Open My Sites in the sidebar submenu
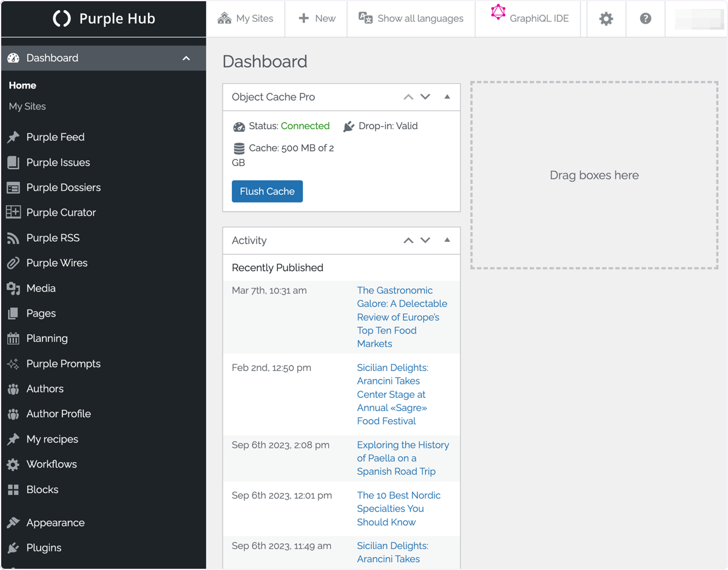This screenshot has width=728, height=570. 27,106
